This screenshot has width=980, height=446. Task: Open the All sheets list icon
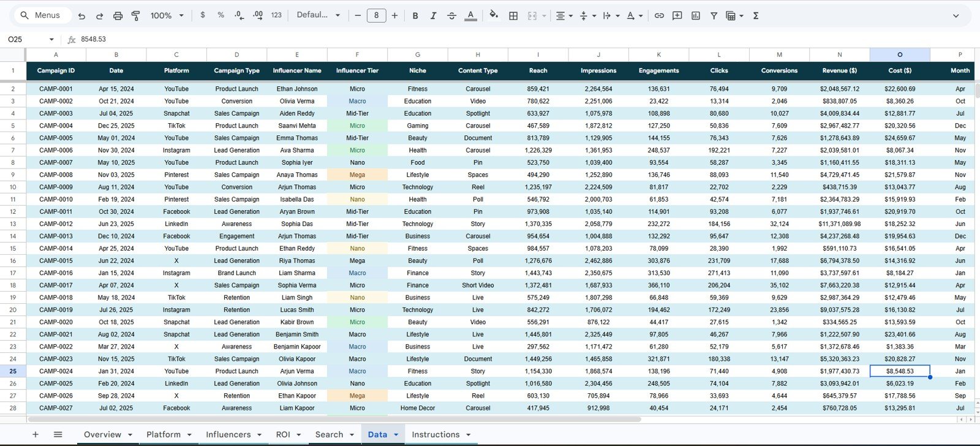pos(58,434)
